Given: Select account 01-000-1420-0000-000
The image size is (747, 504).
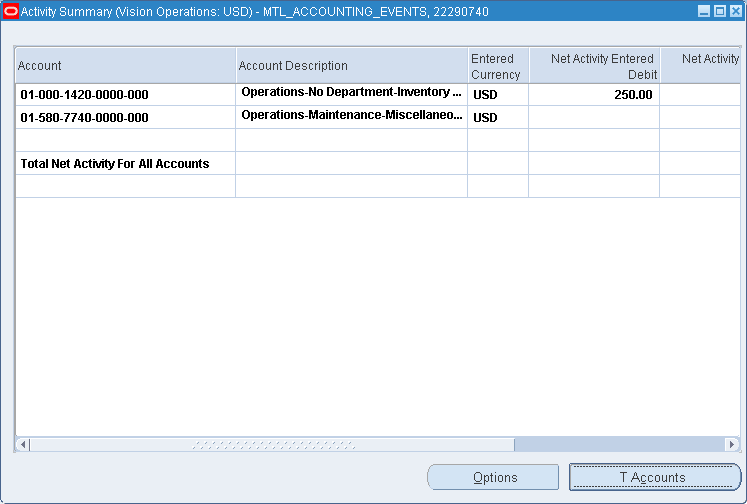Looking at the screenshot, I should pos(125,94).
